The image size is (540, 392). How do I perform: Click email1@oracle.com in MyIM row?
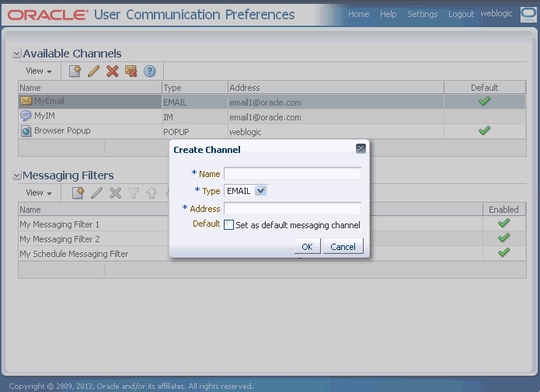pyautogui.click(x=265, y=117)
